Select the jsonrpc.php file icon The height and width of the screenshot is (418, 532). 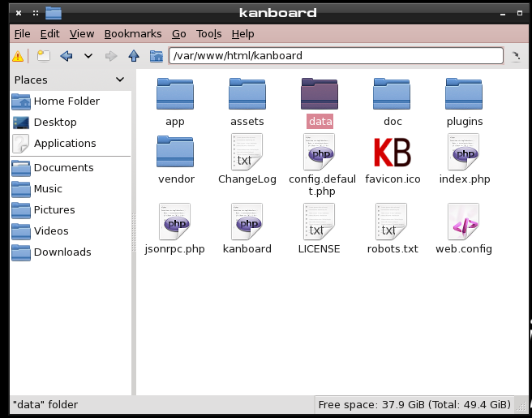(x=174, y=222)
